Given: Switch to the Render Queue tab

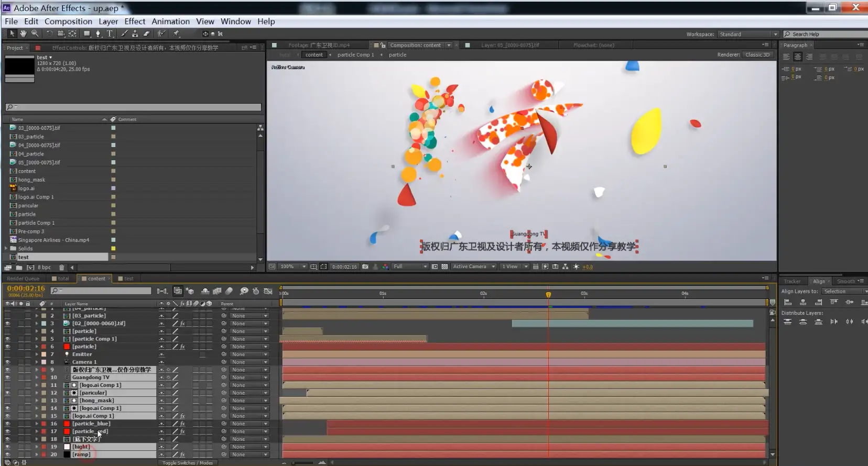Looking at the screenshot, I should [x=23, y=279].
